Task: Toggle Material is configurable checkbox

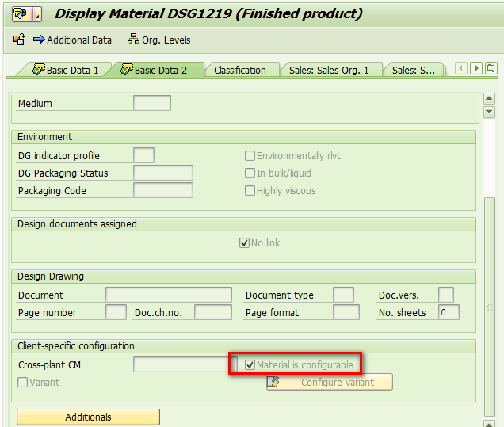Action: pyautogui.click(x=250, y=365)
